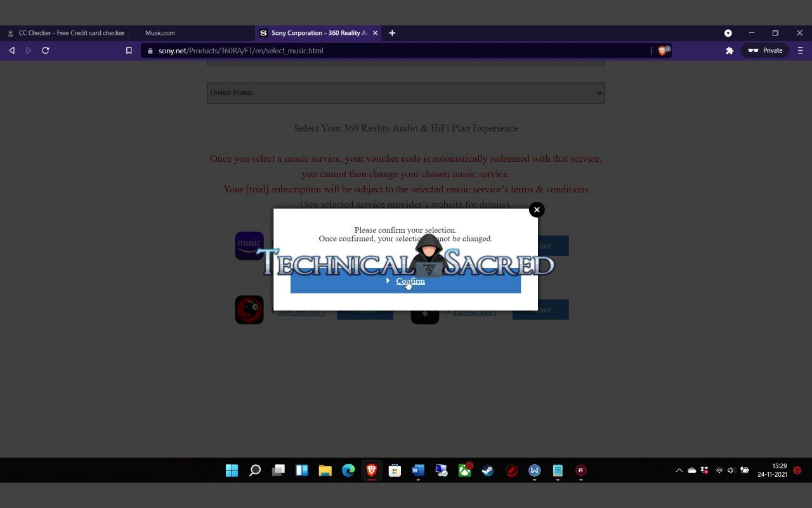Click Select button next to TIDAL HiFi
Screen dimensions: 812x508
pyautogui.click(x=540, y=310)
